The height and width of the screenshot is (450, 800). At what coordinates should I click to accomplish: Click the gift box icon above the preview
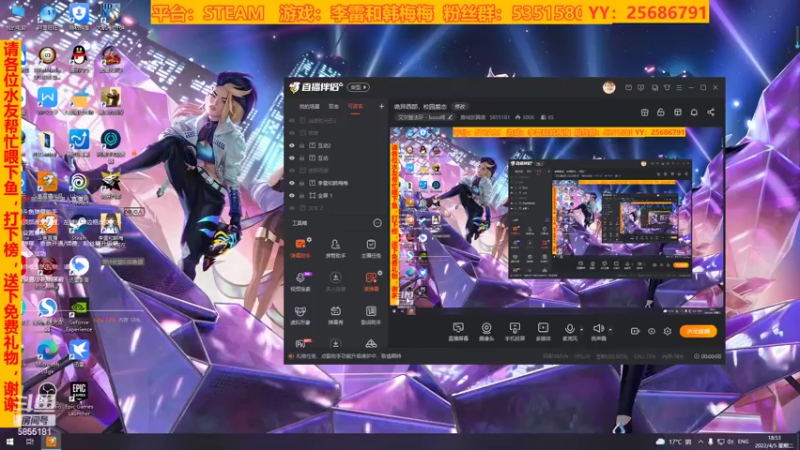[644, 112]
